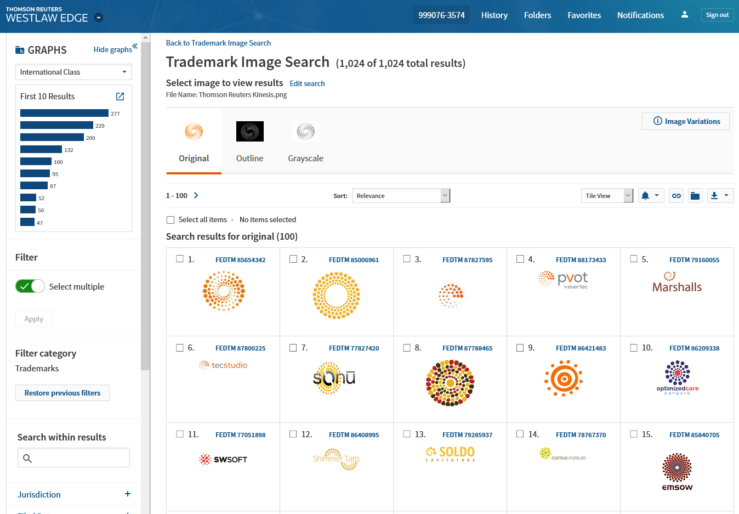Image resolution: width=739 pixels, height=514 pixels.
Task: Open the sonu logo image
Action: point(334,378)
